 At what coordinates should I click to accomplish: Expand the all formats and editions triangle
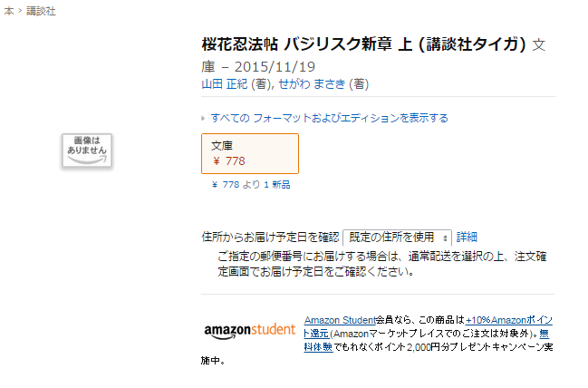coord(203,118)
